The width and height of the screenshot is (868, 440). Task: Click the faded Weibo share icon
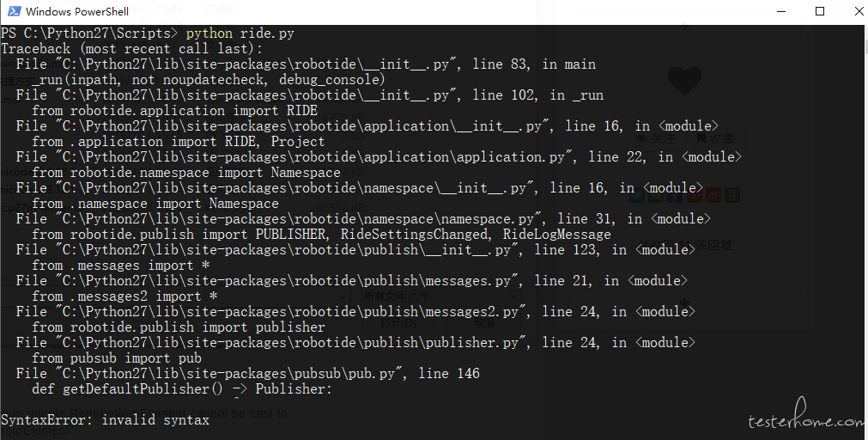[713, 194]
